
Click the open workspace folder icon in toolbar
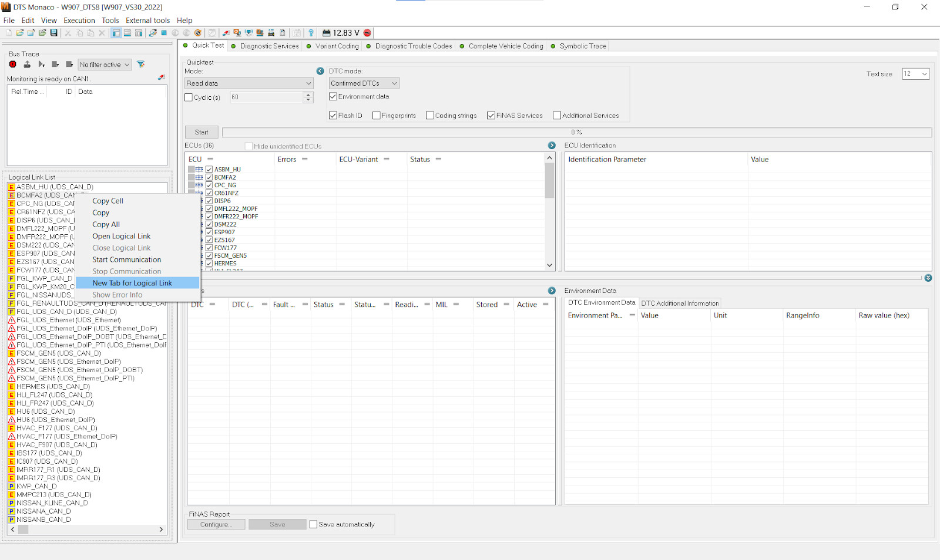20,33
